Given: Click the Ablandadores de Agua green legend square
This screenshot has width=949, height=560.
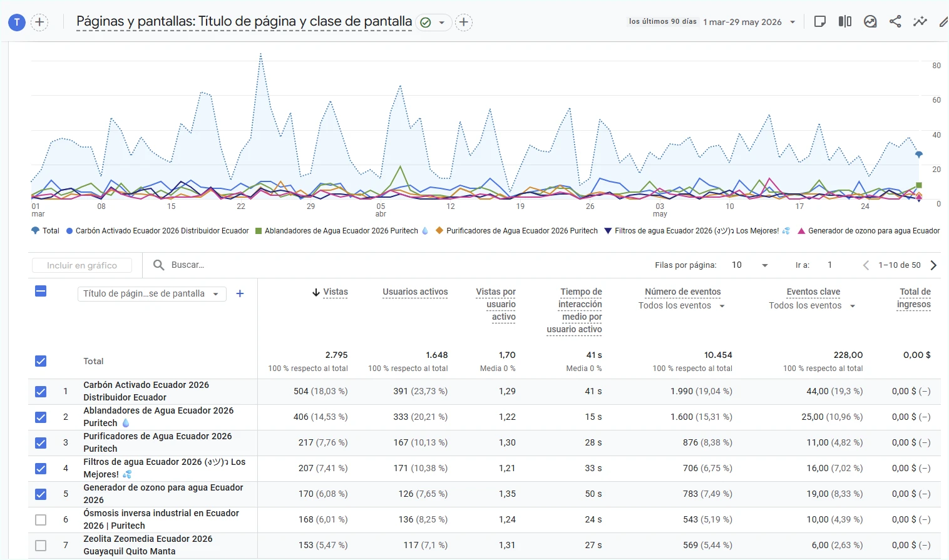Looking at the screenshot, I should (259, 231).
